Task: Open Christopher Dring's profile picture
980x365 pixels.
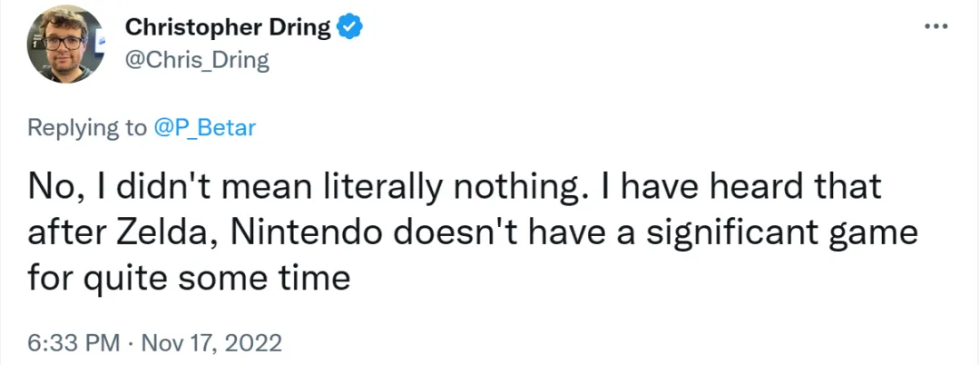Action: click(65, 44)
